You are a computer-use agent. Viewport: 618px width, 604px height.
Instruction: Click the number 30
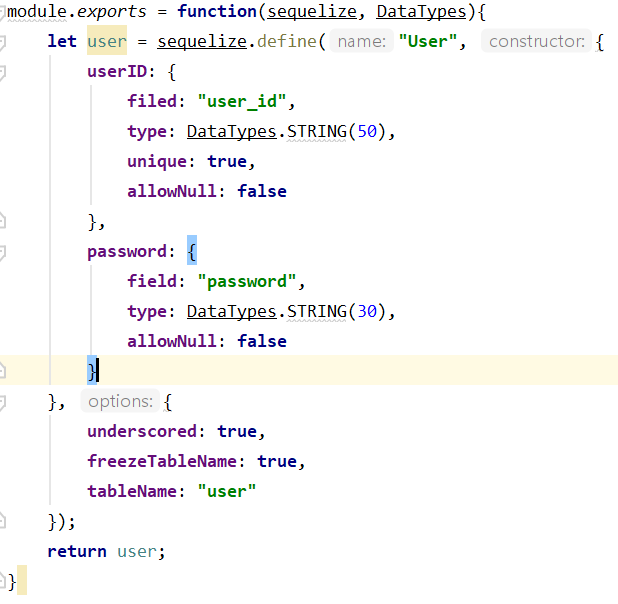pos(367,311)
